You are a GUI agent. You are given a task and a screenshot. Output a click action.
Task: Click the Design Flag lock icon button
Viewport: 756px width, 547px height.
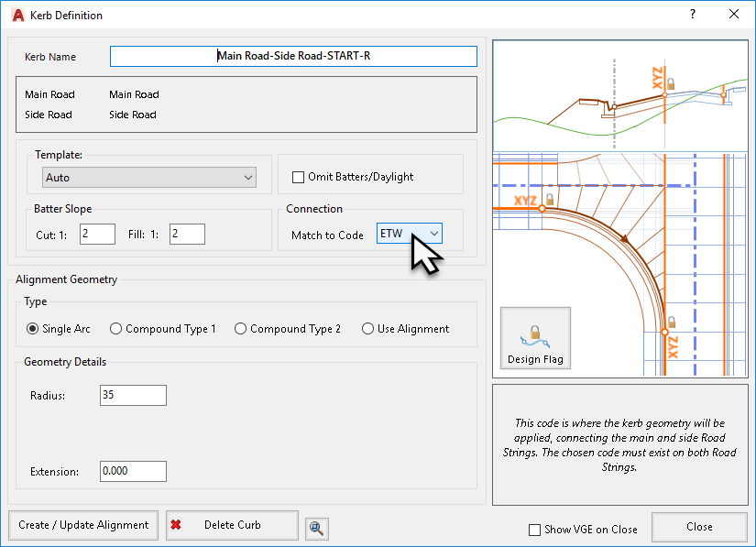[x=535, y=338]
